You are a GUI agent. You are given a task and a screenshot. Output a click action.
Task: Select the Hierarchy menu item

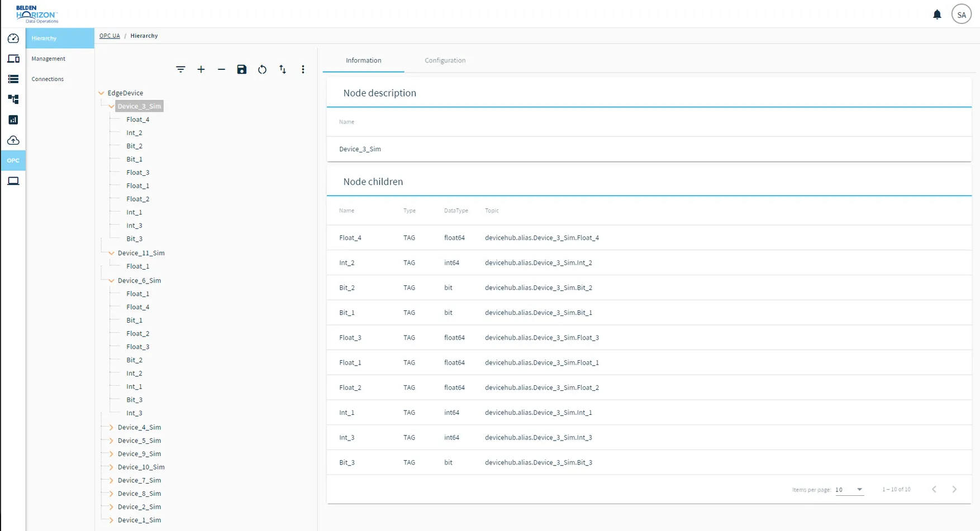coord(60,39)
